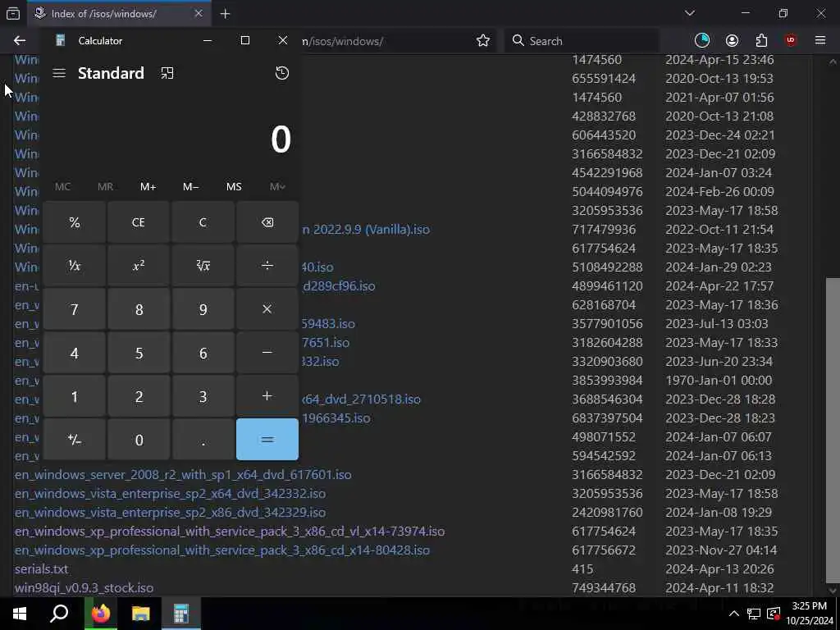
Task: Open en_windows_vista_enterprise_sp2_x64_dvd_342332.iso link
Action: click(x=170, y=493)
